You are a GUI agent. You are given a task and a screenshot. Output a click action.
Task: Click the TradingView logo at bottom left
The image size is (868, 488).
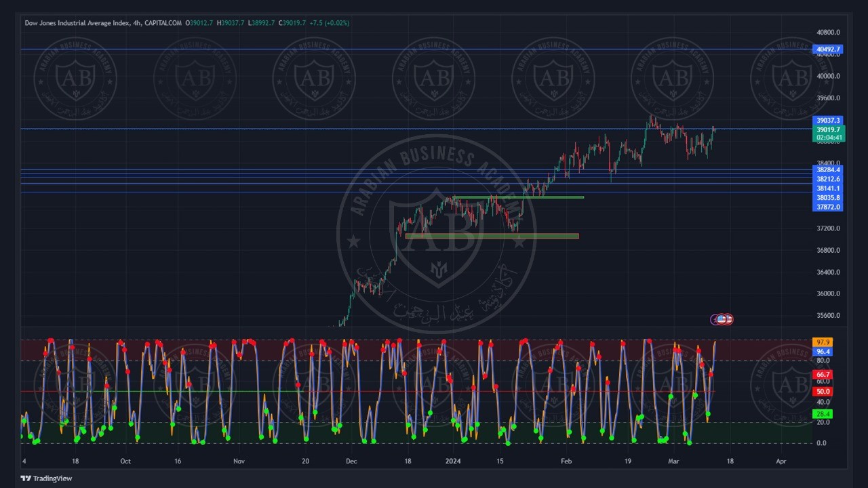tap(46, 479)
